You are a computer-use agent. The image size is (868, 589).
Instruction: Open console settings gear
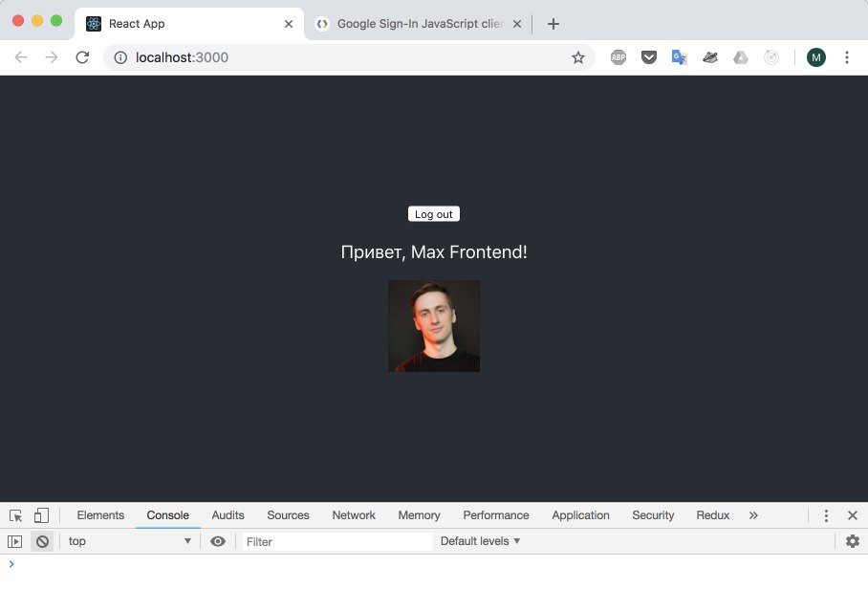[x=853, y=541]
